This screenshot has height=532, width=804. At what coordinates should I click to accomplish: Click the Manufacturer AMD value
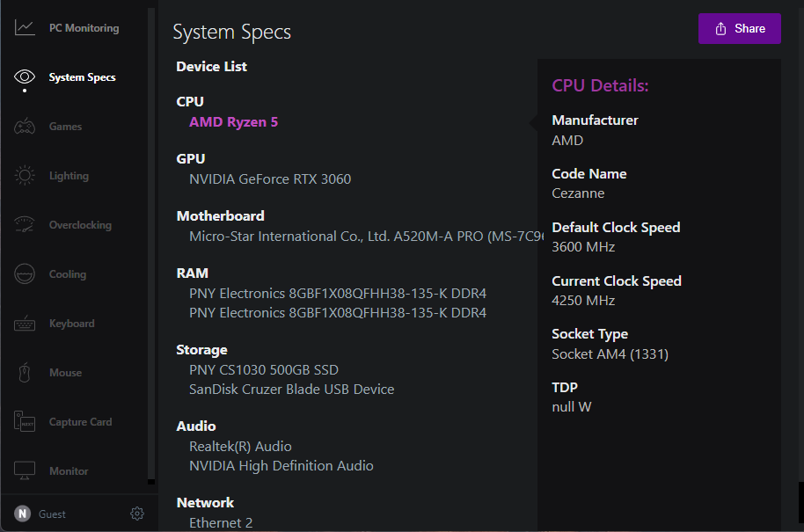pos(567,141)
